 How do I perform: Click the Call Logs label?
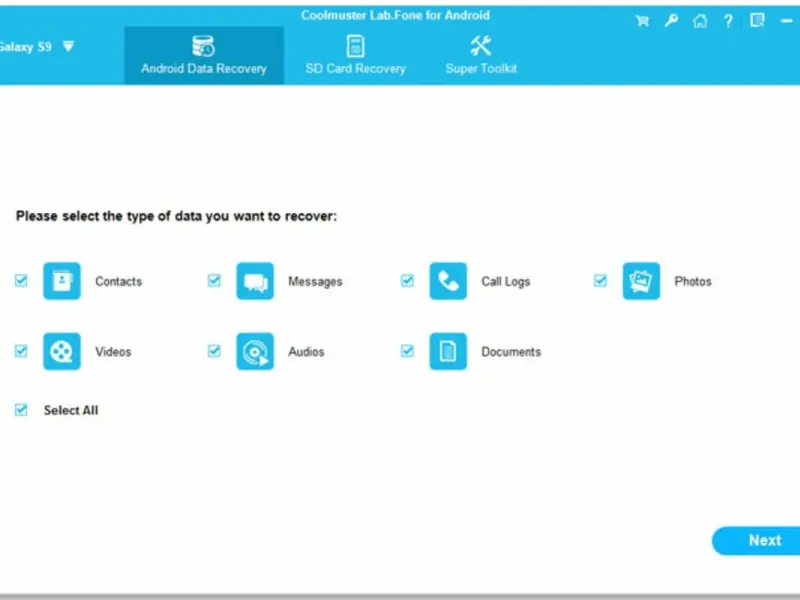pyautogui.click(x=506, y=282)
